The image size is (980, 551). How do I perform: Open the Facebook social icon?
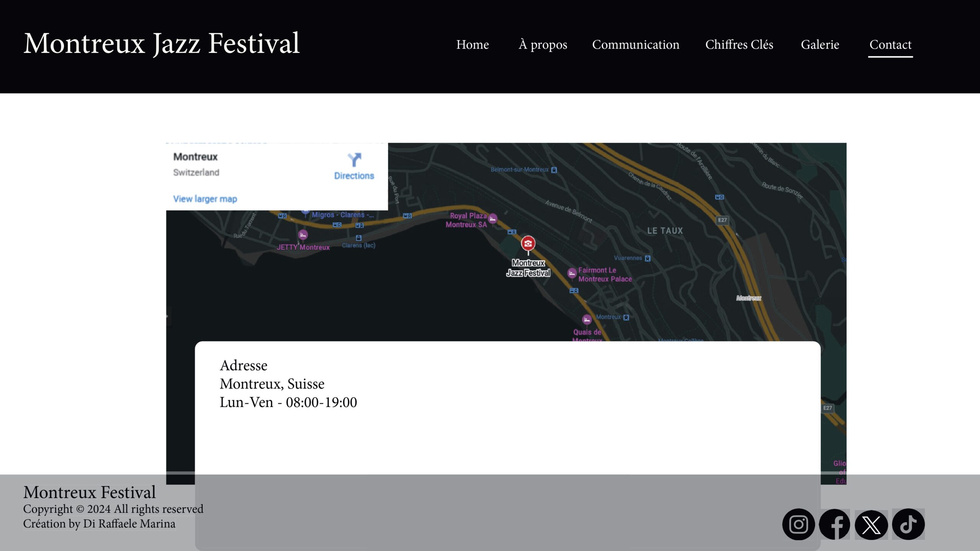[835, 524]
